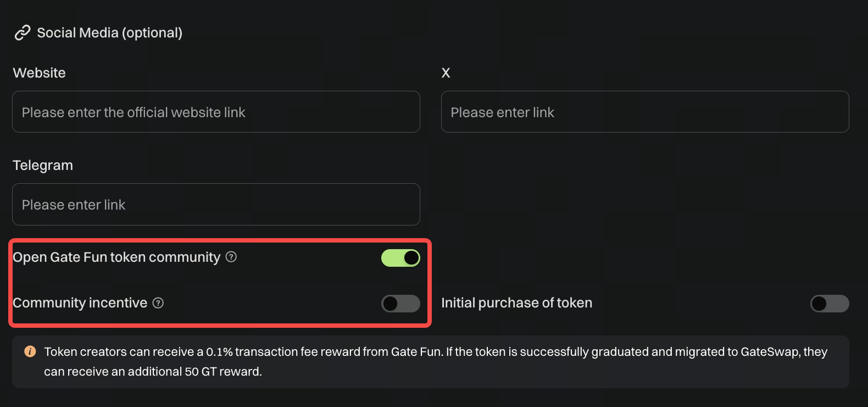Click the orange info icon in the notice
Screen dimensions: 868x407
pos(30,351)
